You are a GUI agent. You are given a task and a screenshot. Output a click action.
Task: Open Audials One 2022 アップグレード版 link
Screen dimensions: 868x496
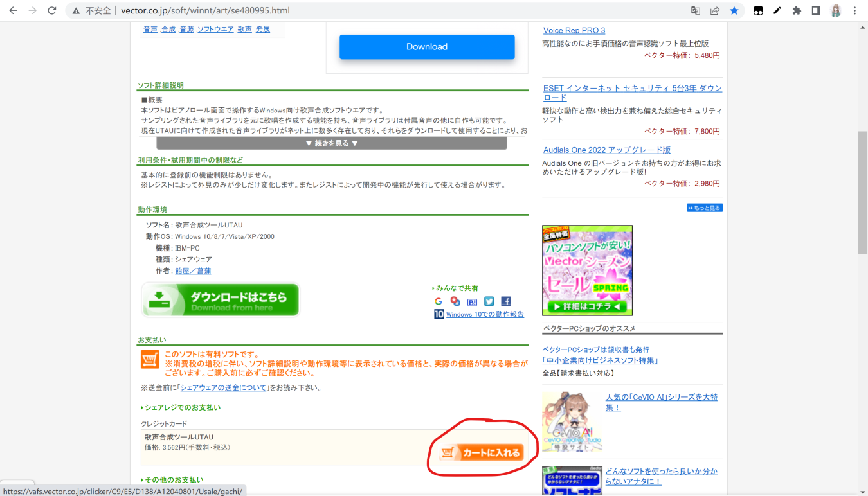pos(607,150)
